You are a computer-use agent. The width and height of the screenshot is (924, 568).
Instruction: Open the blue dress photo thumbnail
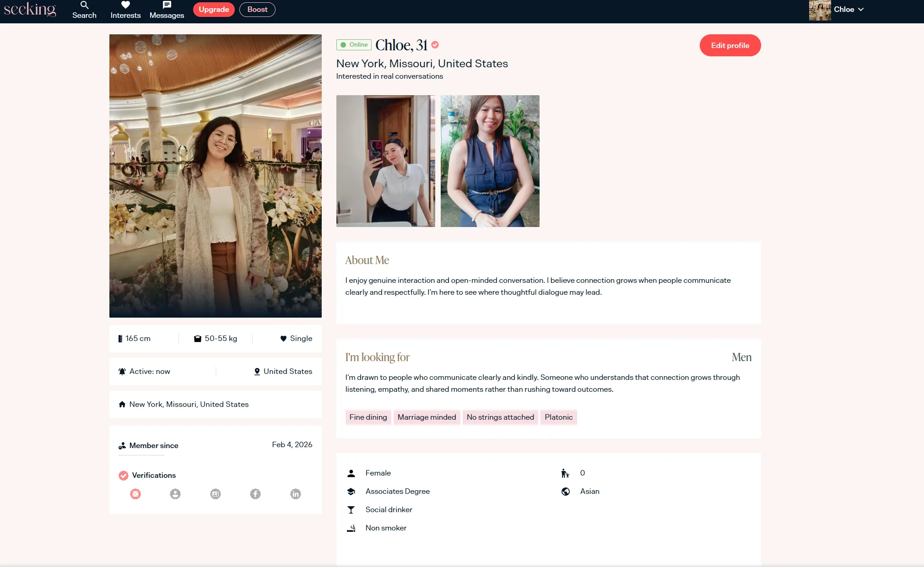(490, 161)
